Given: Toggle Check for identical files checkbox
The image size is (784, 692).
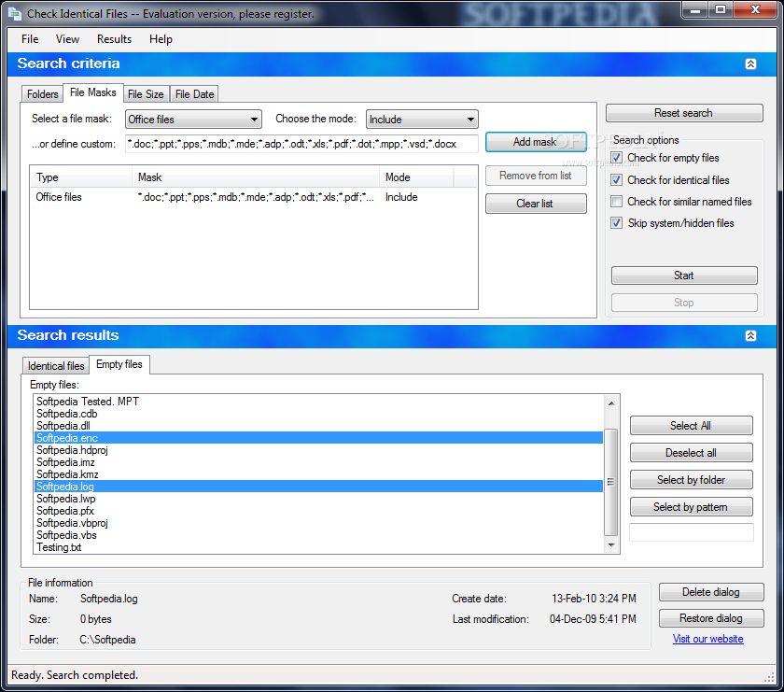Looking at the screenshot, I should point(617,179).
